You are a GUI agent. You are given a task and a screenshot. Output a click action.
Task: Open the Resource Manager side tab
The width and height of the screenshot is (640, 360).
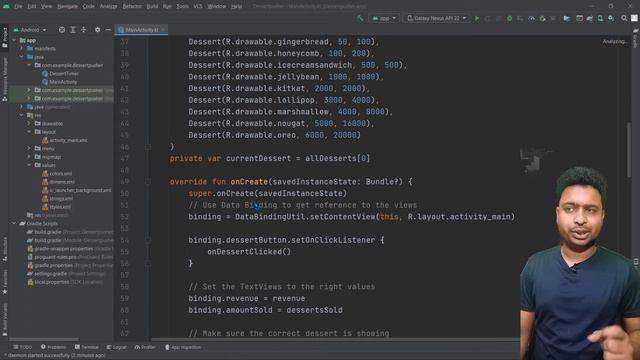[4, 79]
